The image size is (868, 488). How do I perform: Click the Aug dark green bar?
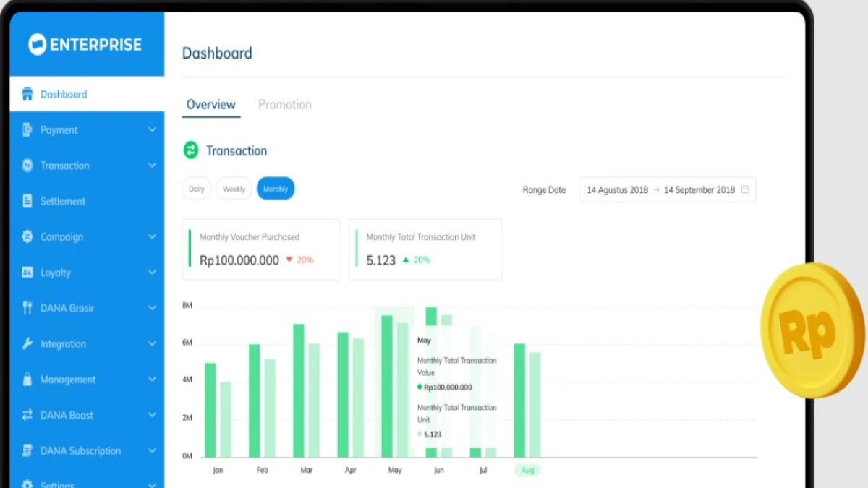click(x=520, y=400)
